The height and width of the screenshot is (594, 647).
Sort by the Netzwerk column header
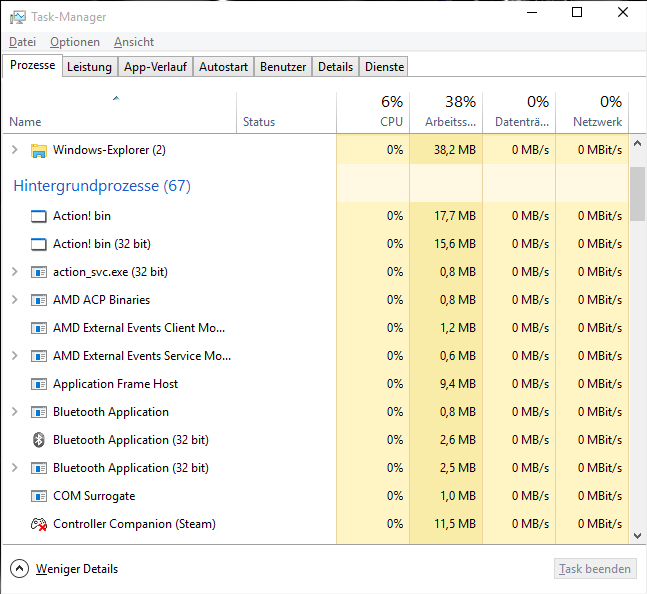[592, 113]
